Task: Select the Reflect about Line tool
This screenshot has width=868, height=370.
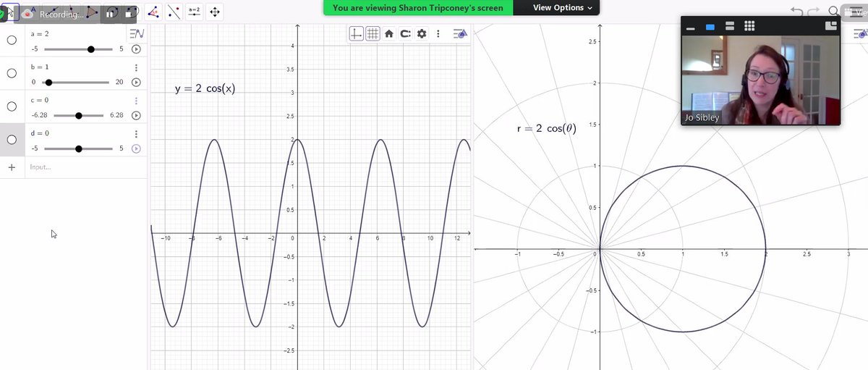Action: point(174,12)
